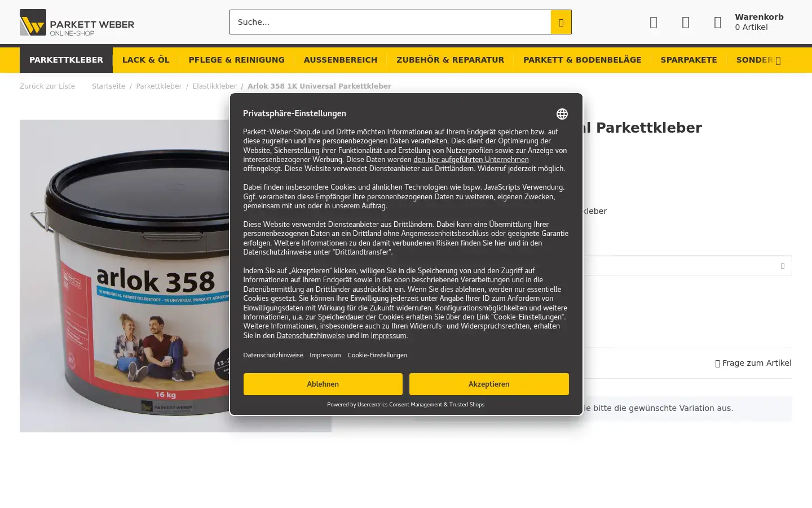Image resolution: width=812 pixels, height=508 pixels.
Task: Click the Suche search input field
Action: (390, 22)
